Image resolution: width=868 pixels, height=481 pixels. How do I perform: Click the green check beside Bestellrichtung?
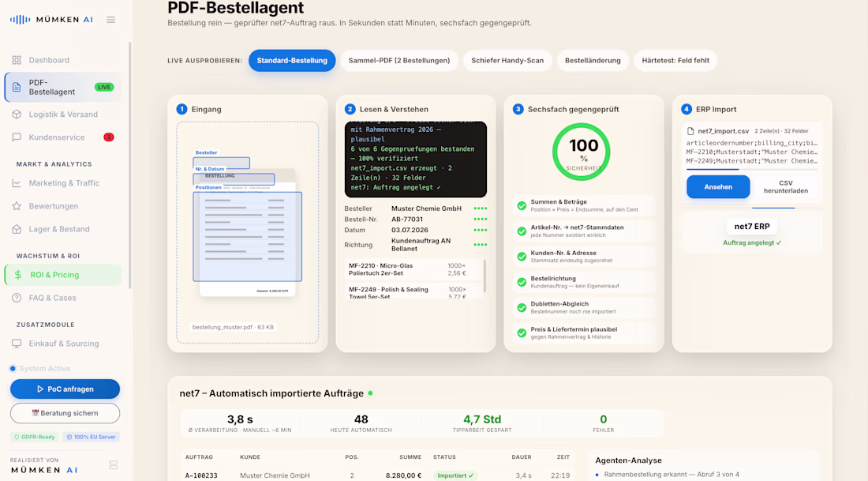[x=522, y=282]
